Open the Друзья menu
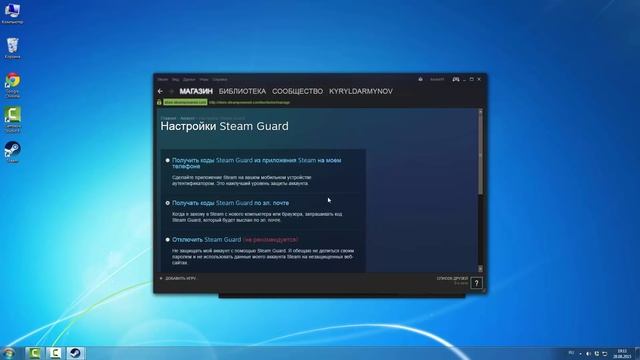The height and width of the screenshot is (360, 640). click(x=189, y=80)
